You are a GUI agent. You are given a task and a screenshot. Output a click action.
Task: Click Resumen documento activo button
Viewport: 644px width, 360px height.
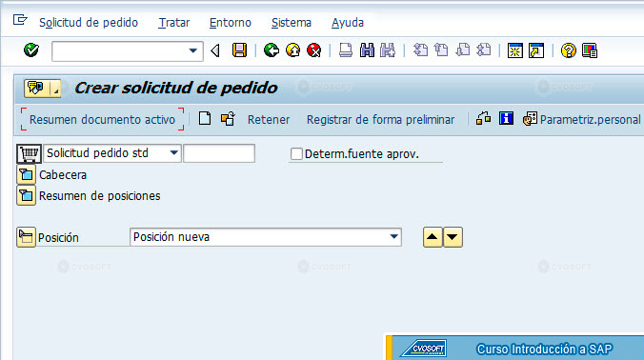[102, 119]
